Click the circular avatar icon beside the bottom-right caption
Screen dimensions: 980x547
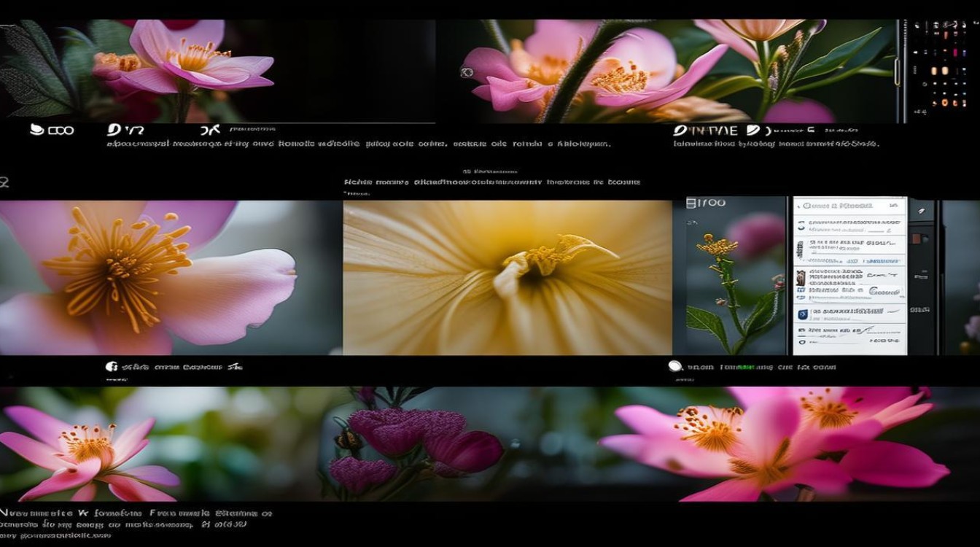click(674, 366)
